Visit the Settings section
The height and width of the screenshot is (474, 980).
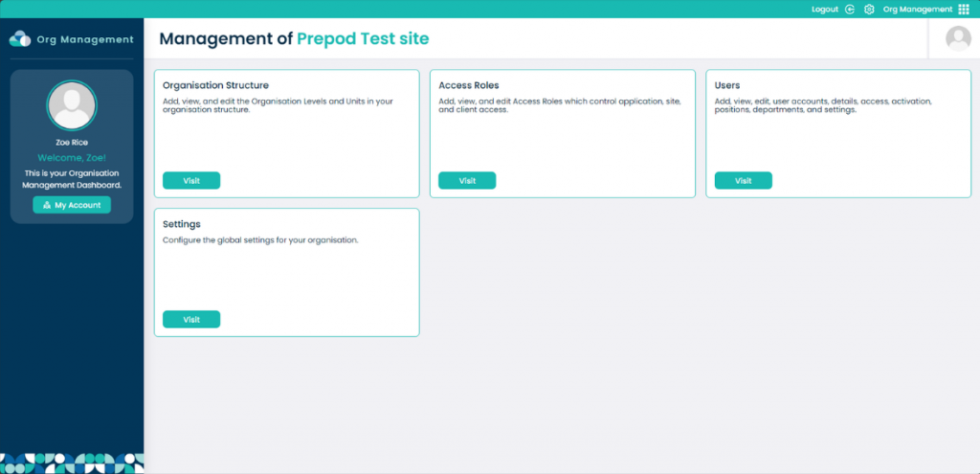(191, 319)
